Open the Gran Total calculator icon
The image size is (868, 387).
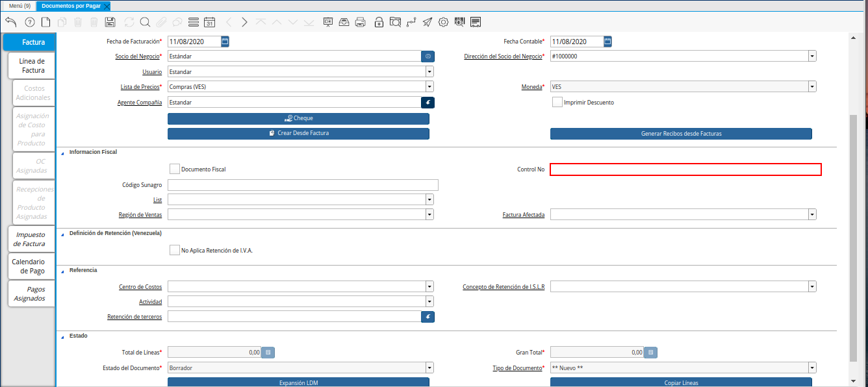pyautogui.click(x=651, y=353)
